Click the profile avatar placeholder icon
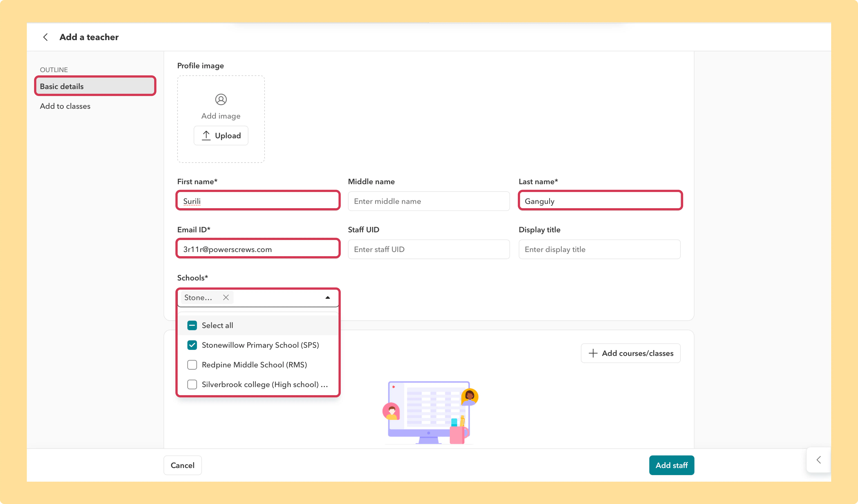 coord(221,99)
